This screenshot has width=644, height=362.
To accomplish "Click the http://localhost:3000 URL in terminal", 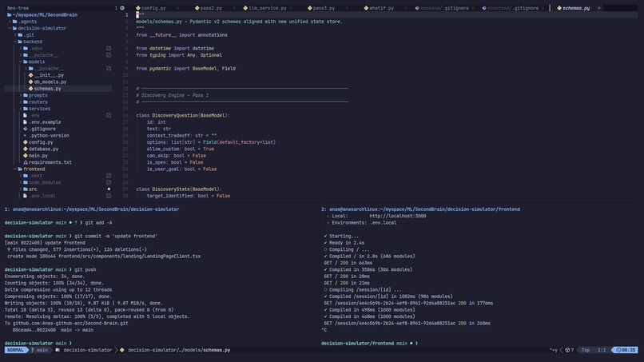I will coord(397,216).
